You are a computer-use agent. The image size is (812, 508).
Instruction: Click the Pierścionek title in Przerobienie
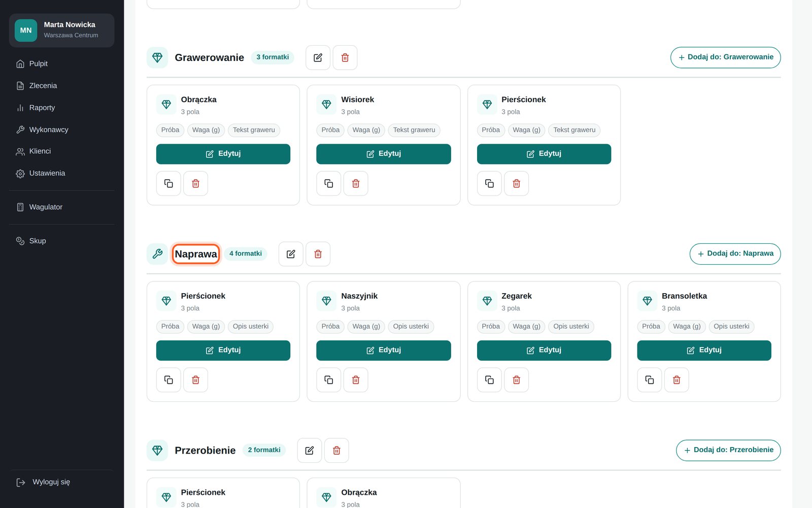(203, 492)
